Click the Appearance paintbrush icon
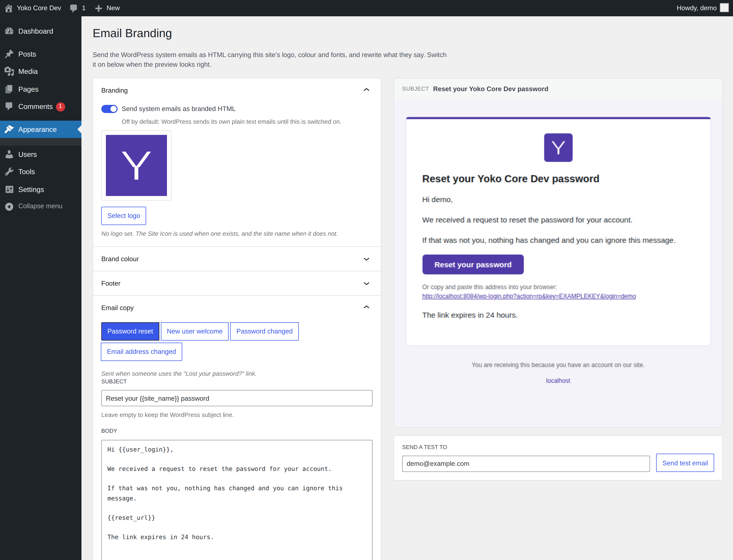Image resolution: width=733 pixels, height=560 pixels. [x=9, y=129]
